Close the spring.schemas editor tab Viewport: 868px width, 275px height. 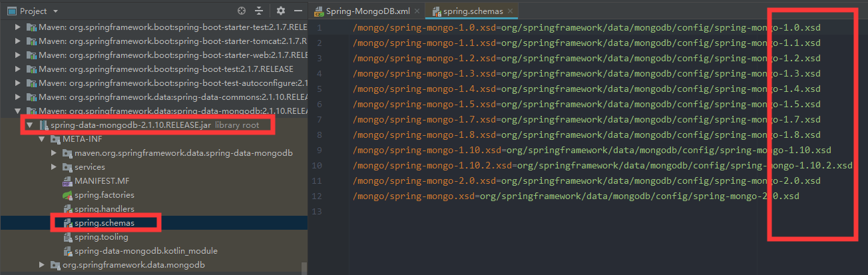point(510,11)
